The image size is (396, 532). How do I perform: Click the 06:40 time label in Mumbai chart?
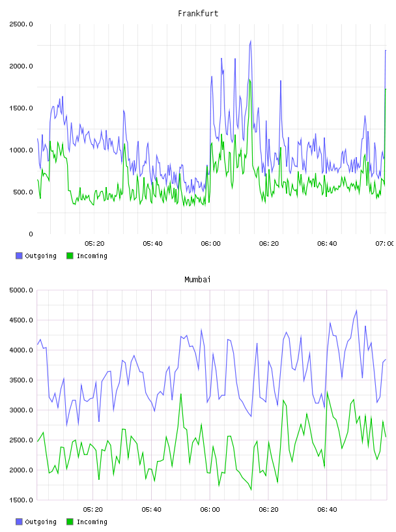327,510
